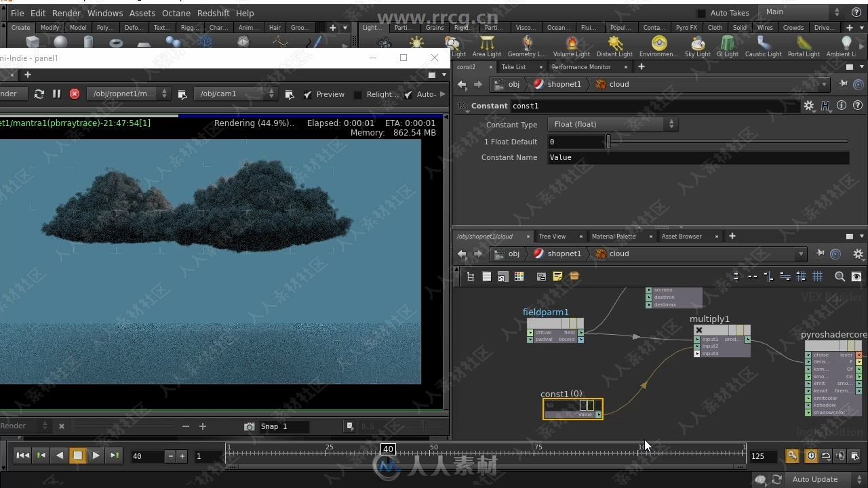This screenshot has width=868, height=488.
Task: Play the timeline forward
Action: [96, 455]
